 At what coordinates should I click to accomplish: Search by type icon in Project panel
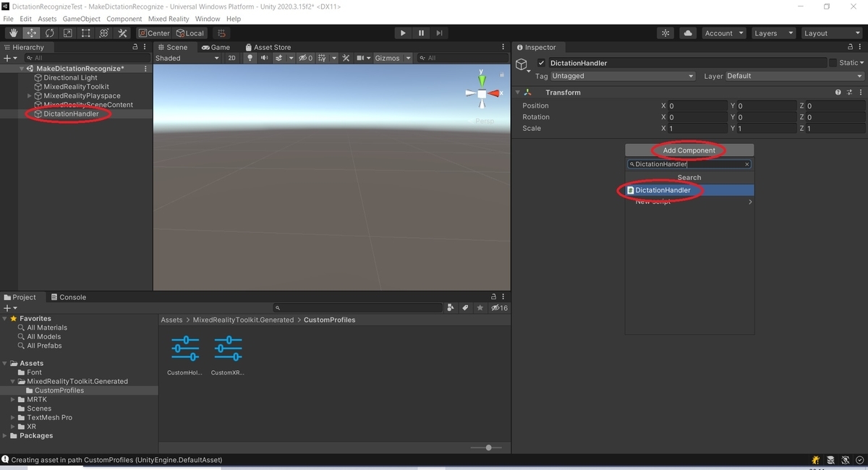click(x=451, y=308)
